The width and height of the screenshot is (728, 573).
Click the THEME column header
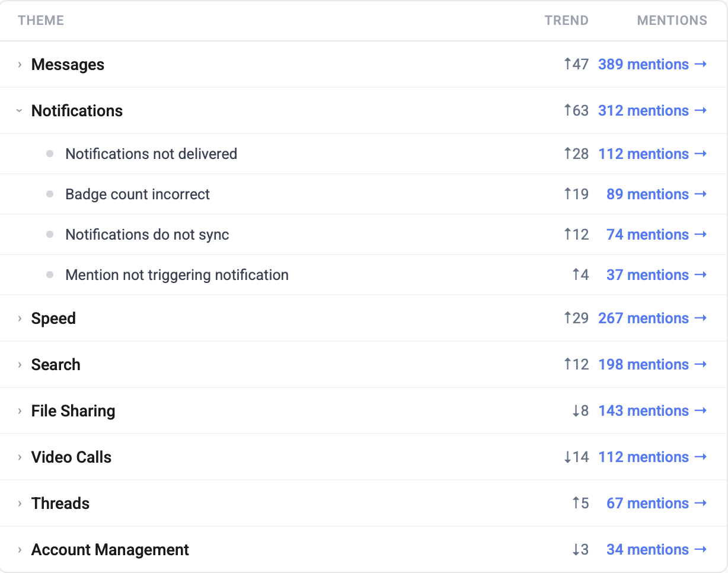pyautogui.click(x=40, y=20)
